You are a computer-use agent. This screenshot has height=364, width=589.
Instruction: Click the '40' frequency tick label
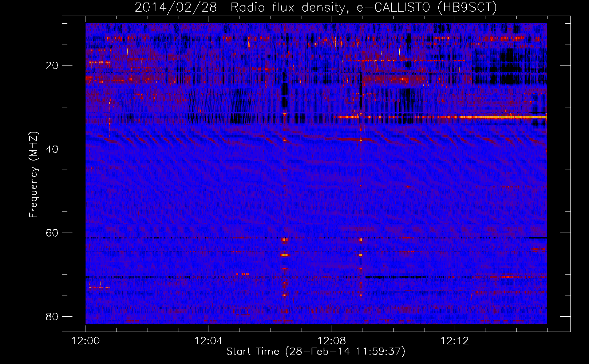pyautogui.click(x=52, y=149)
